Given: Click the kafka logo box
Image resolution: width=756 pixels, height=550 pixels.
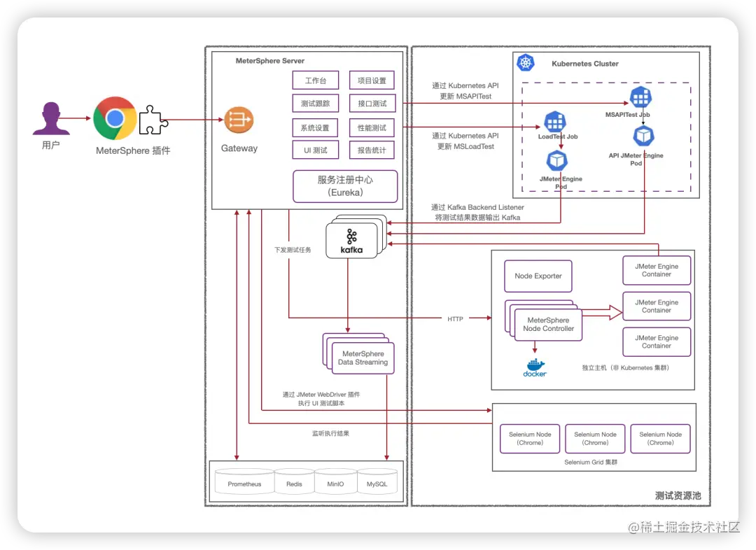Looking at the screenshot, I should click(351, 241).
